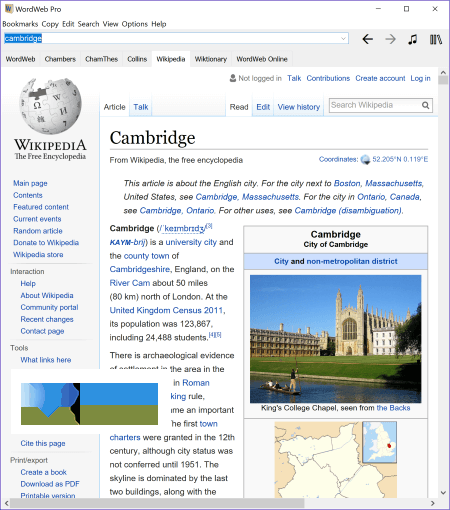Open the article's Talk tab
This screenshot has width=450, height=510.
(x=141, y=107)
